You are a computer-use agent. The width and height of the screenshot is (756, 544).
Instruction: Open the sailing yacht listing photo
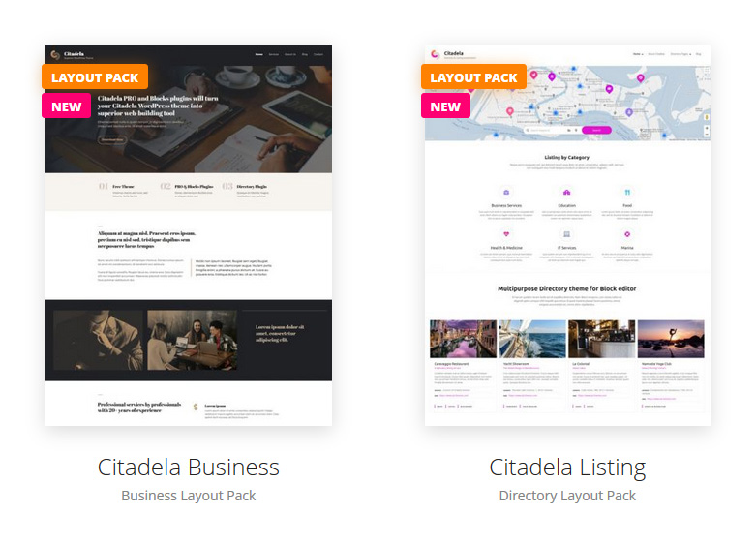pos(532,339)
